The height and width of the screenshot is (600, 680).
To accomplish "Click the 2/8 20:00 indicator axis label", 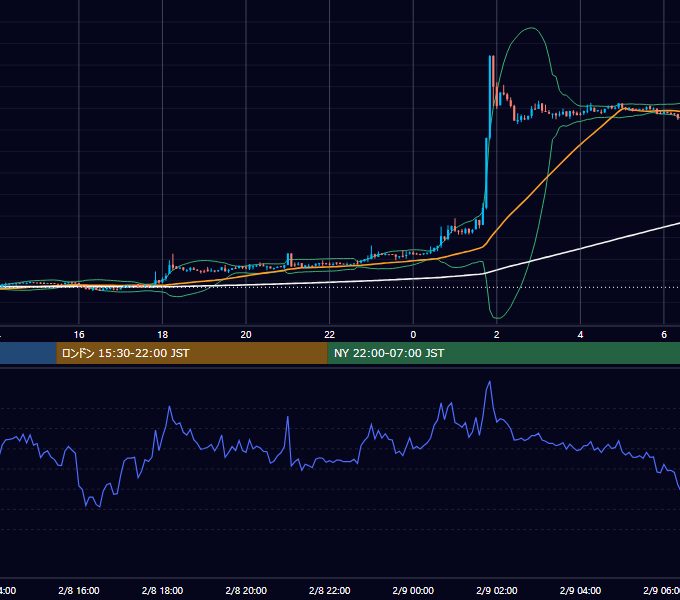I will [246, 590].
